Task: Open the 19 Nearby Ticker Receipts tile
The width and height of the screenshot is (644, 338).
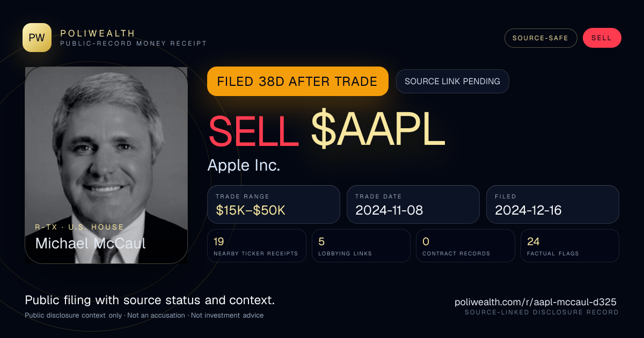Action: pyautogui.click(x=257, y=246)
